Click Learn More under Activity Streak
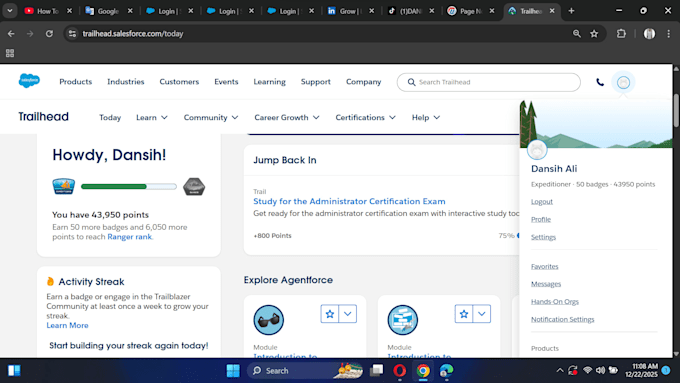This screenshot has height=383, width=680. 67,325
